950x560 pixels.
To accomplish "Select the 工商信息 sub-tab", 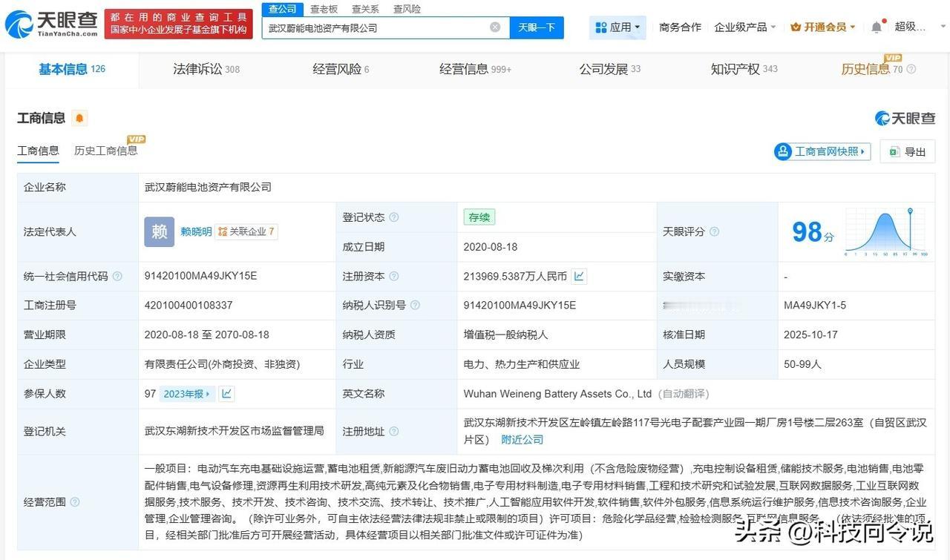I will pyautogui.click(x=38, y=151).
